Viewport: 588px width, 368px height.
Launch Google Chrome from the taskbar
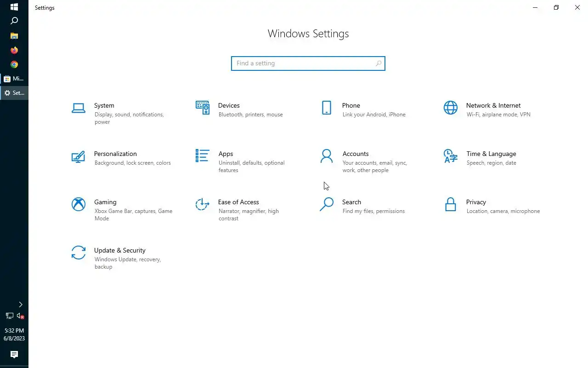[14, 64]
